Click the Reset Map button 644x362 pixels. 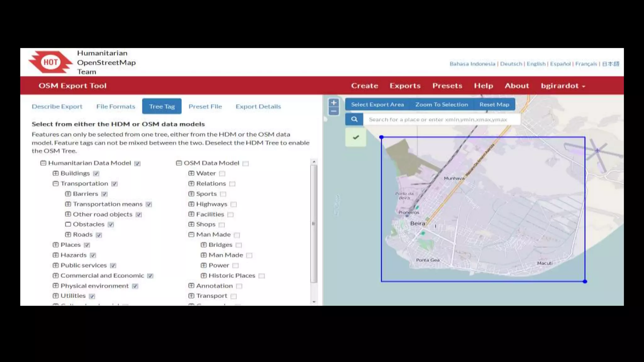click(494, 105)
